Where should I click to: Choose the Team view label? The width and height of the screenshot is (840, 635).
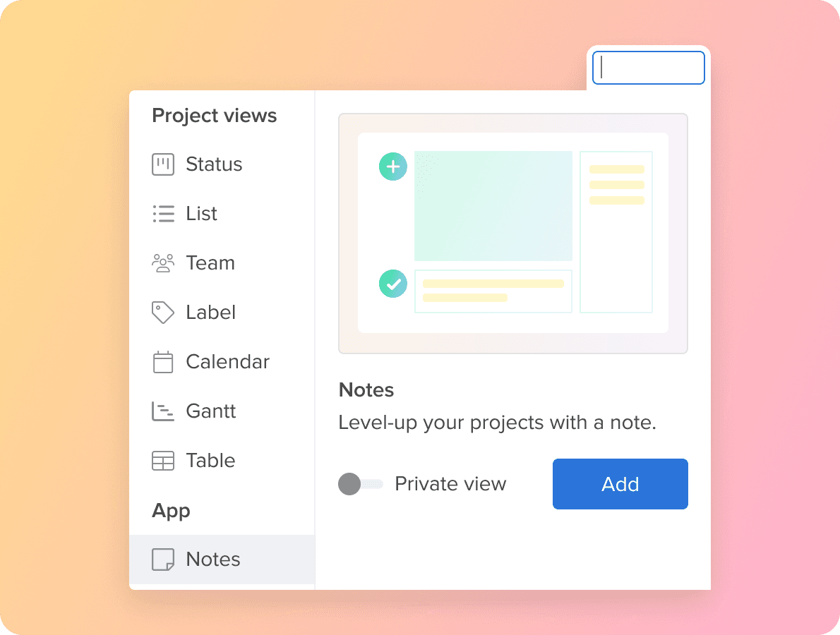210,263
